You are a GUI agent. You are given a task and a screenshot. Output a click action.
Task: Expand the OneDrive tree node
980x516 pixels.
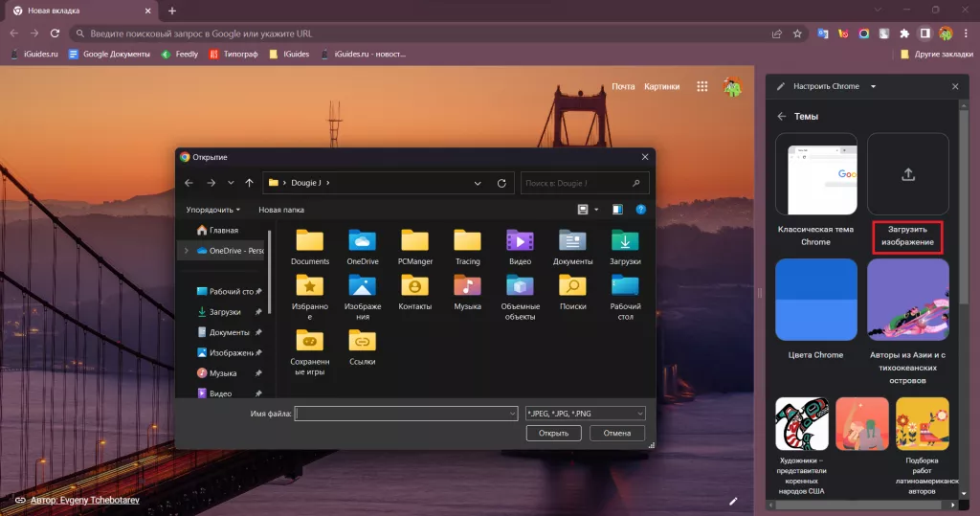click(x=186, y=251)
